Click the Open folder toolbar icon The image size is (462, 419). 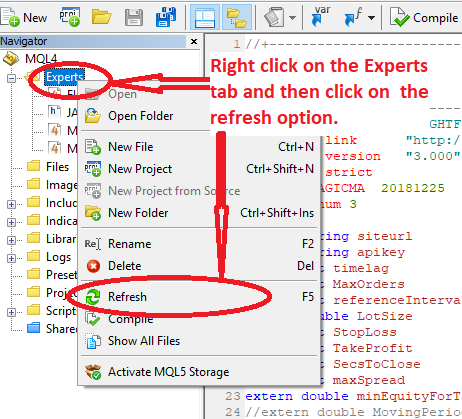(x=101, y=17)
